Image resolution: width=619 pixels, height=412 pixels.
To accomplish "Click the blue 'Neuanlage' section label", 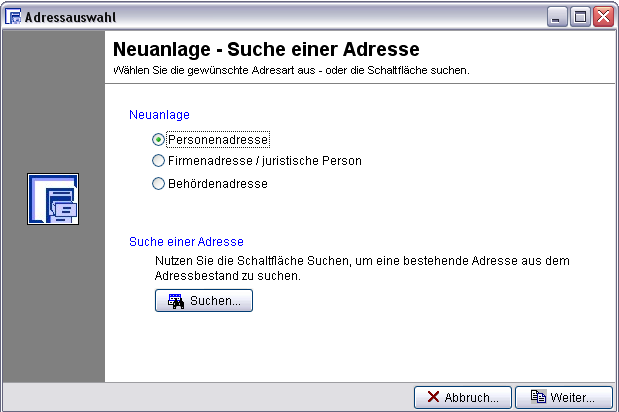I will 159,115.
